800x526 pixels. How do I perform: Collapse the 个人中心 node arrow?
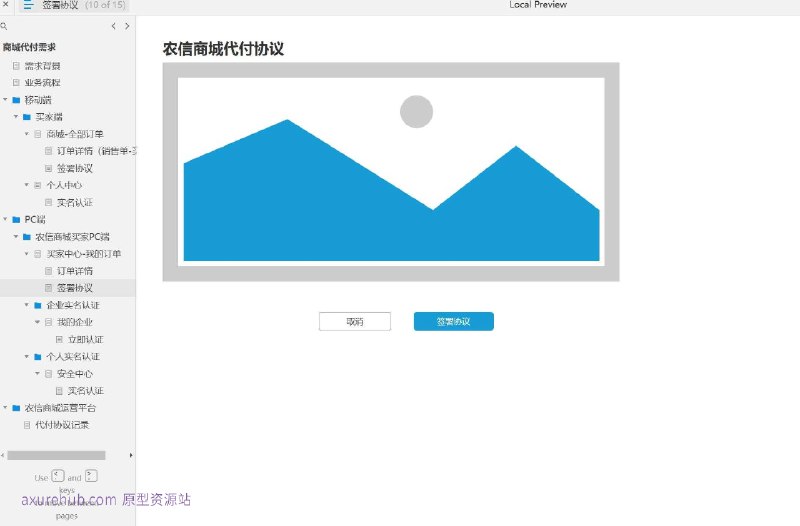(x=27, y=185)
